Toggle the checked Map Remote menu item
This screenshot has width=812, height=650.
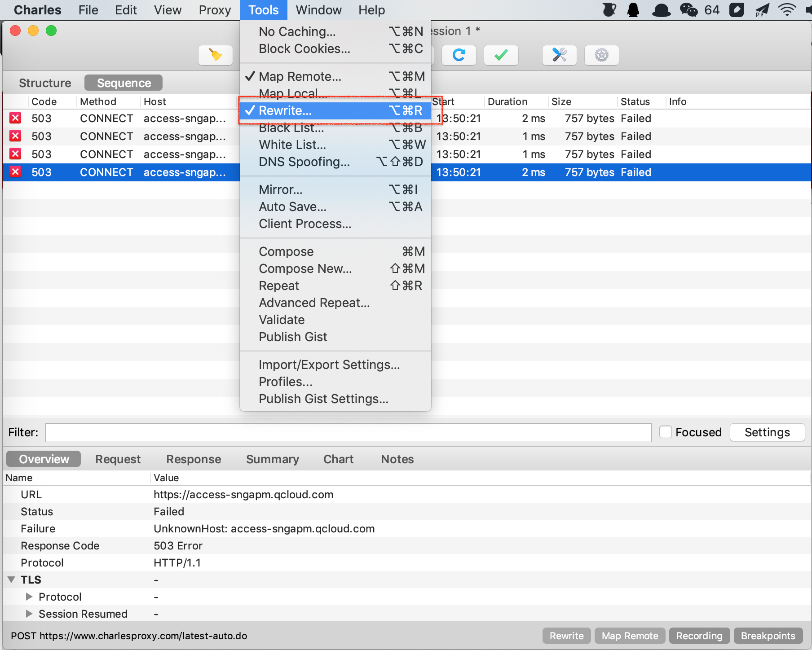300,76
